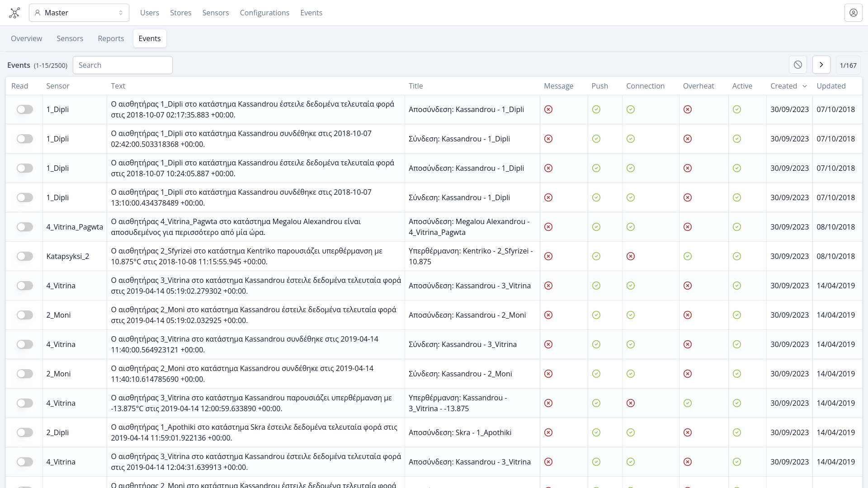Open the user account profile icon
The width and height of the screenshot is (868, 488).
[853, 13]
